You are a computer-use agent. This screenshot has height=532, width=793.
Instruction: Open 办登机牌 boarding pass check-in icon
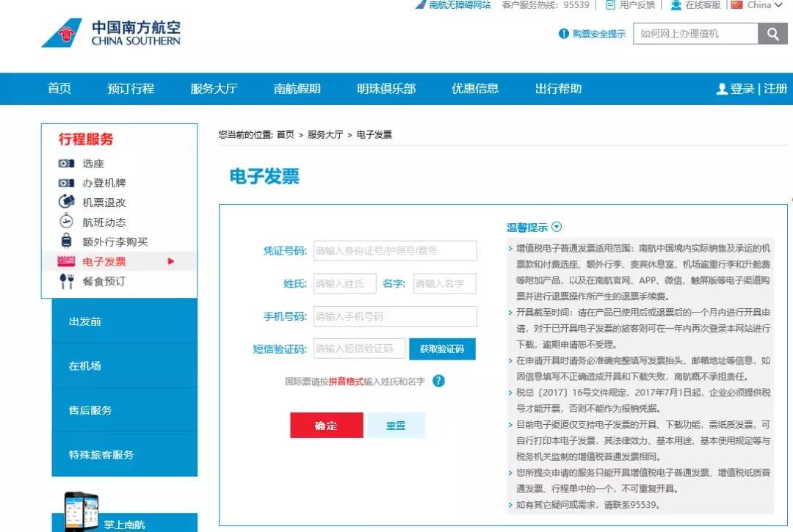tap(68, 183)
